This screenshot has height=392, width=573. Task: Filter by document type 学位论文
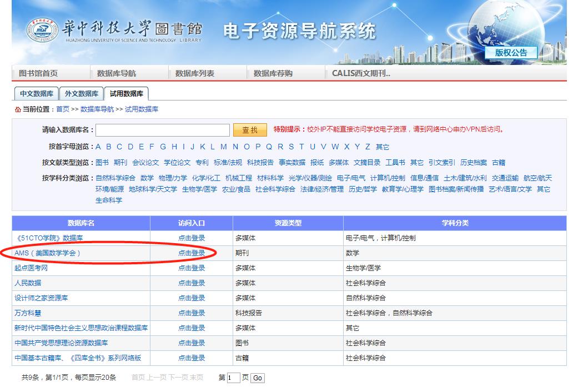[x=177, y=163]
